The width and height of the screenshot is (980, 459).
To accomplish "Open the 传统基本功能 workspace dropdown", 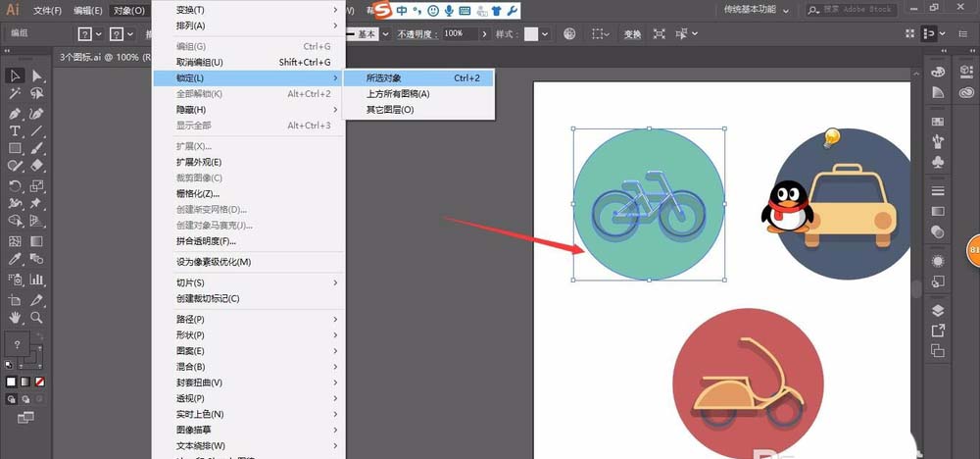I will coord(757,10).
